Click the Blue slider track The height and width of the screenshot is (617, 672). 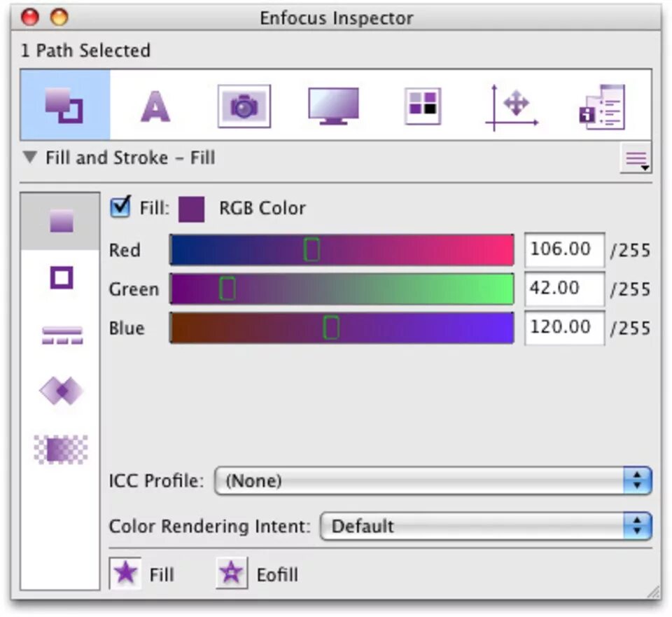tap(342, 328)
